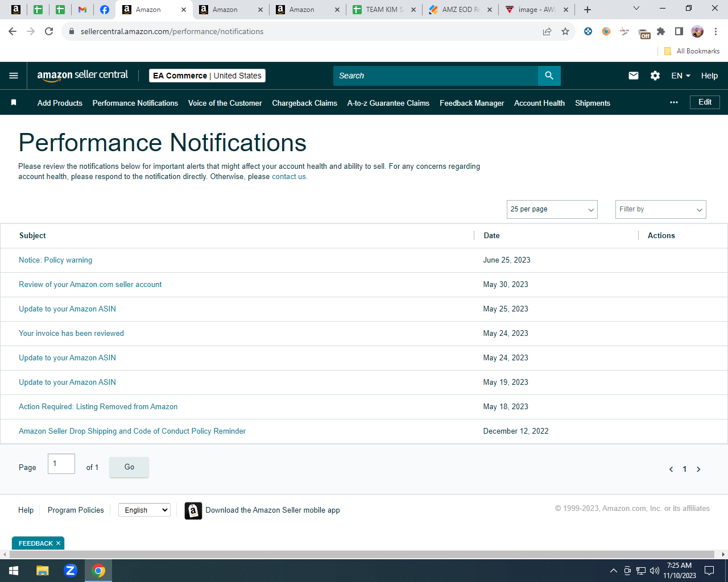Open the Chrome extensions puzzle icon
Viewport: 728px width, 582px height.
click(x=661, y=31)
